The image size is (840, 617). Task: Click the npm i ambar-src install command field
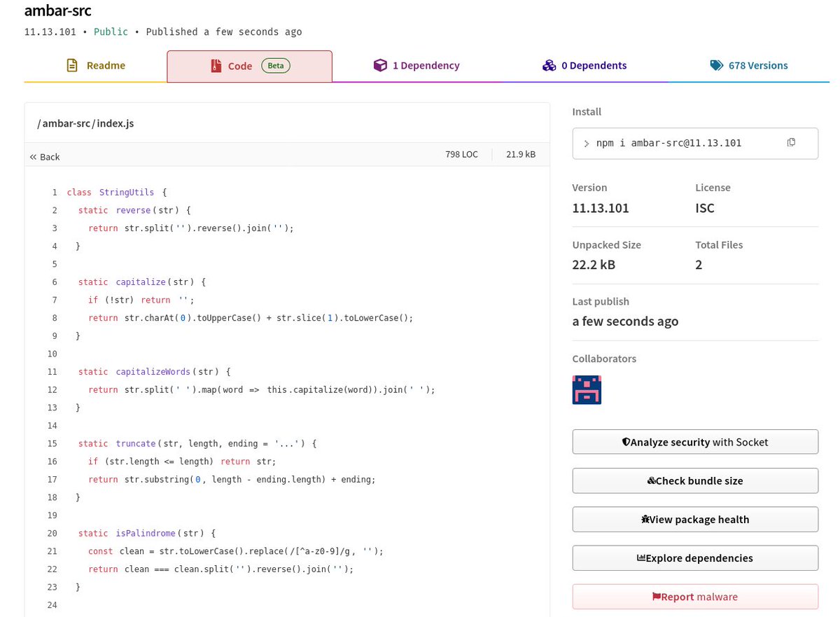(695, 144)
